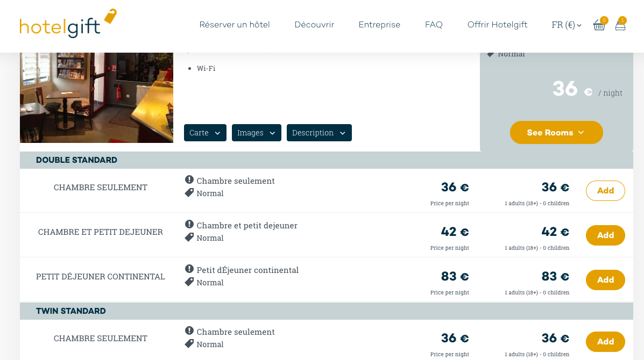Open the Découvrir menu item
This screenshot has width=644, height=360.
pyautogui.click(x=314, y=25)
